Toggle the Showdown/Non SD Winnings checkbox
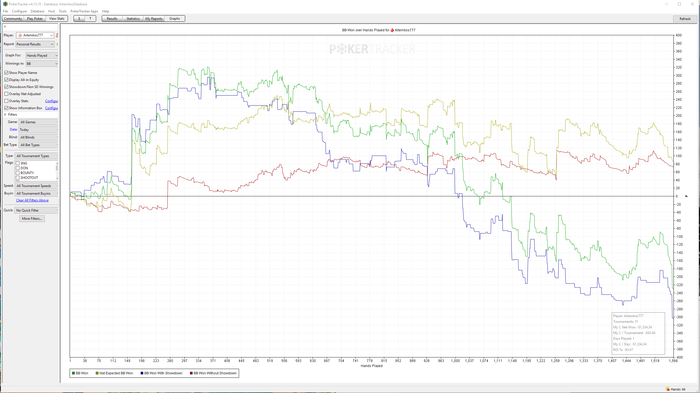 pyautogui.click(x=7, y=87)
